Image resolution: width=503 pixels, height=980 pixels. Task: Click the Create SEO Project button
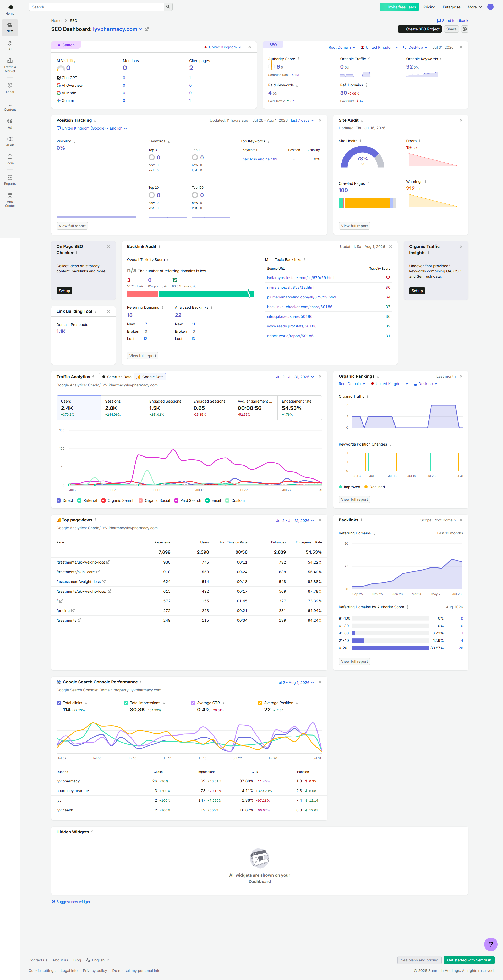pyautogui.click(x=420, y=29)
